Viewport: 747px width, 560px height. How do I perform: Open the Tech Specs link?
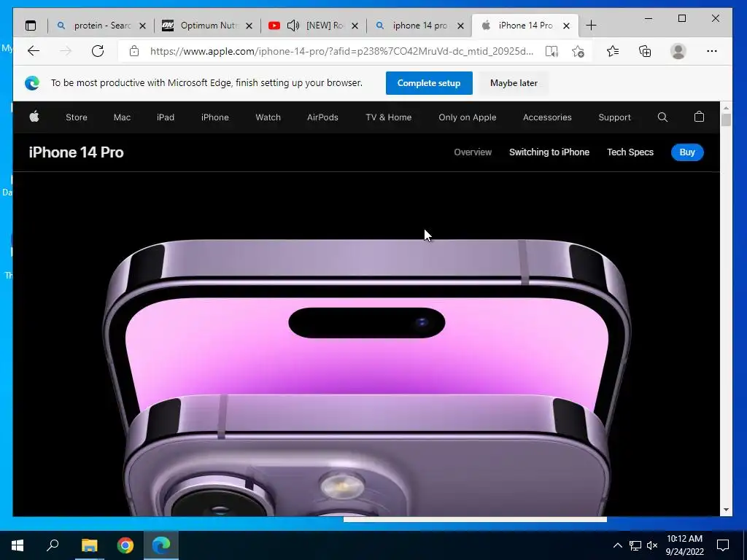(630, 152)
